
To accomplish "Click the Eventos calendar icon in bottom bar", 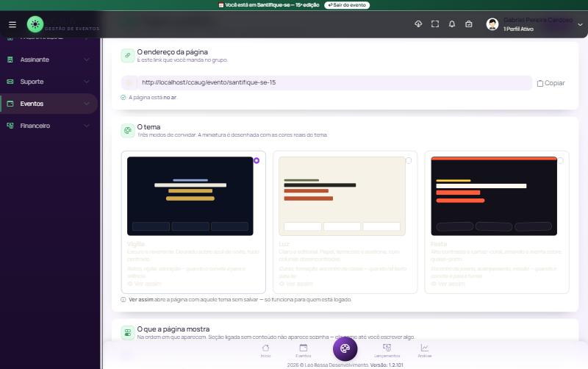I will (x=304, y=348).
